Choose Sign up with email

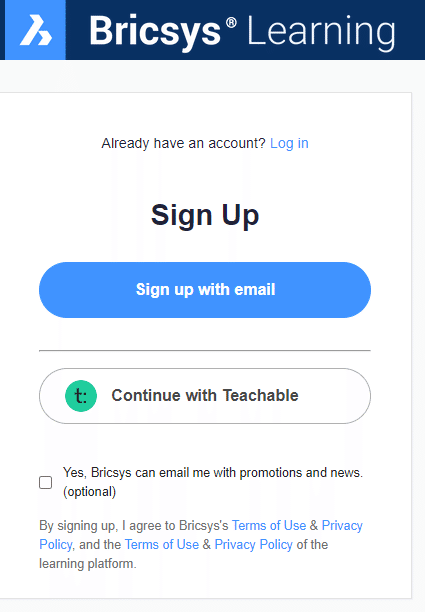coord(205,290)
